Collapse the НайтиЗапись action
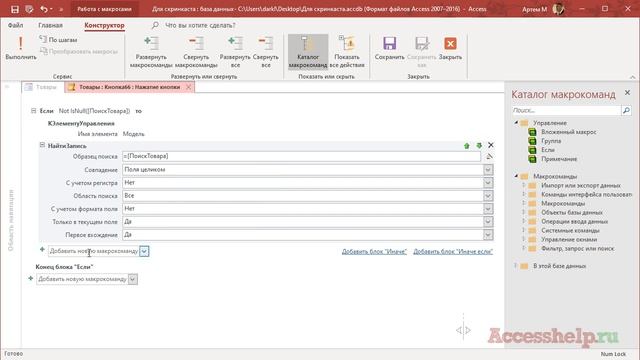Image resolution: width=640 pixels, height=360 pixels. click(x=42, y=145)
